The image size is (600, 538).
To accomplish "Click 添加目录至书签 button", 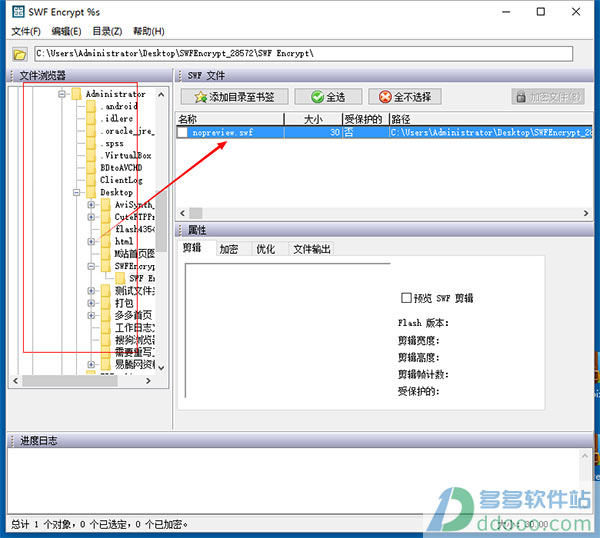I will tap(235, 97).
